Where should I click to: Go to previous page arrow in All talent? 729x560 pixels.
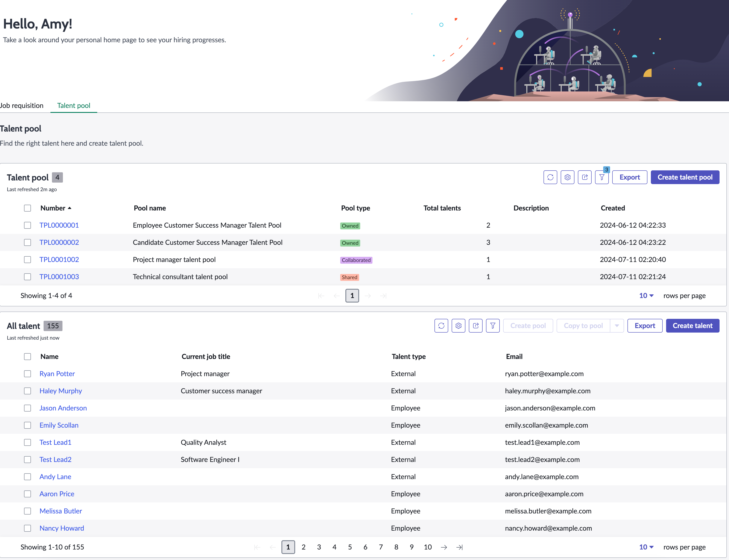click(x=272, y=547)
